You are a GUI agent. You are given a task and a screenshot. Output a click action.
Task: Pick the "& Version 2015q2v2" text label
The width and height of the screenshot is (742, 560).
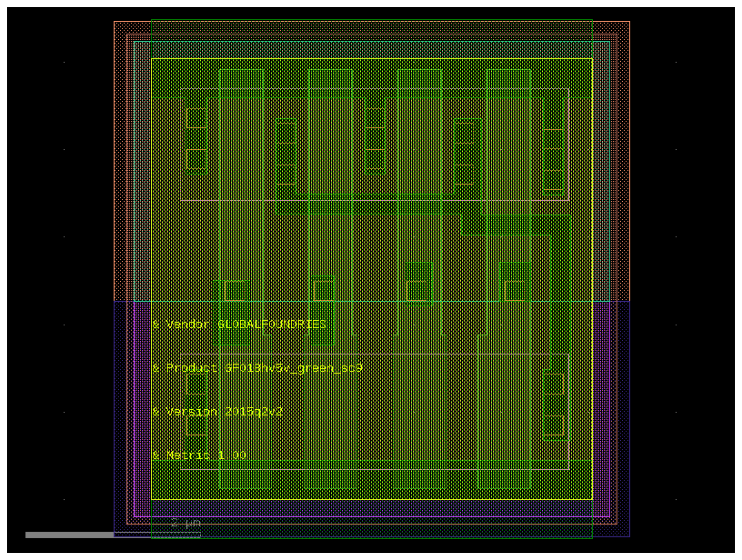coord(217,412)
